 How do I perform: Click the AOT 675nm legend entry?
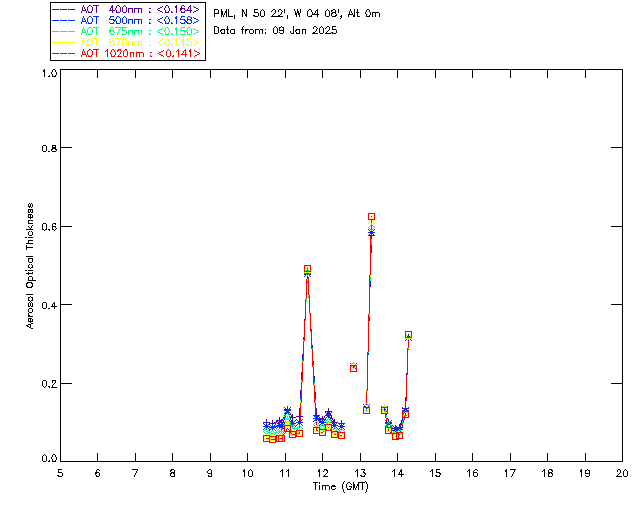coord(127,31)
